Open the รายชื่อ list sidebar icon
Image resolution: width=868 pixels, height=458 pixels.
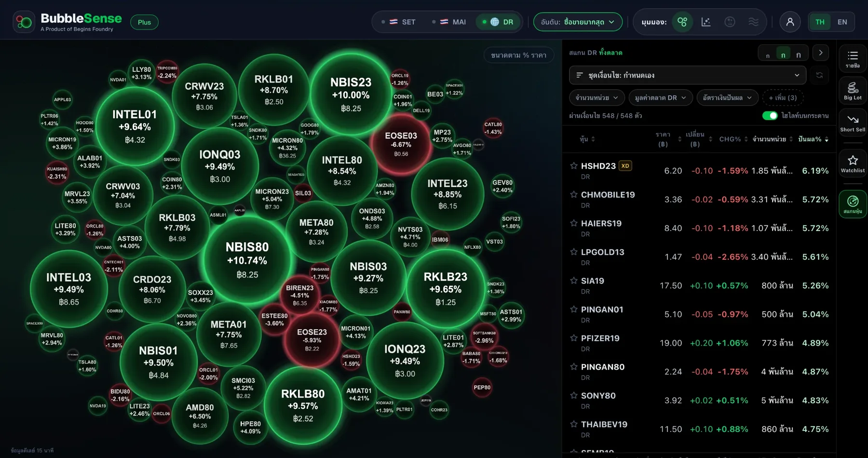(853, 59)
